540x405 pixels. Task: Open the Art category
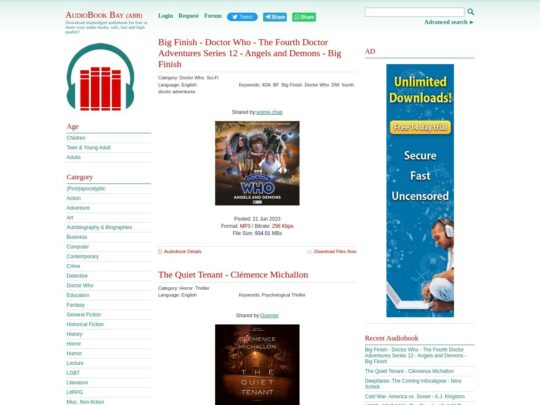70,218
